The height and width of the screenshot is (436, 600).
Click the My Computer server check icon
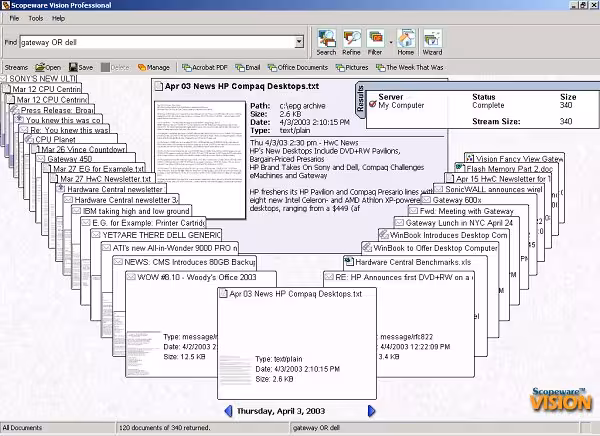tap(372, 104)
